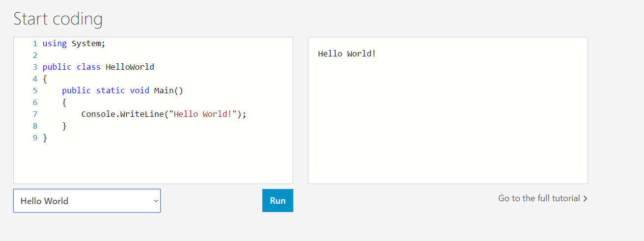
Task: Click the "Hello World!" string literal in code
Action: point(203,114)
